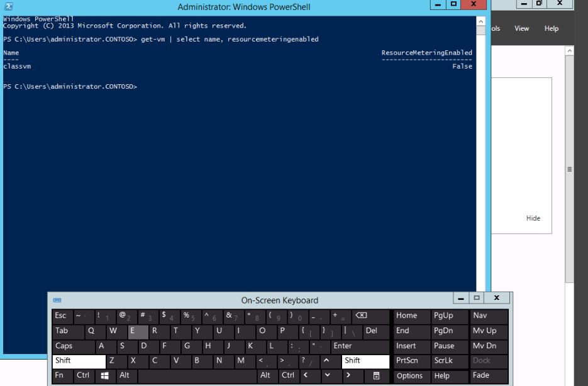The width and height of the screenshot is (588, 386).
Task: Toggle the left Alt key
Action: [x=126, y=375]
